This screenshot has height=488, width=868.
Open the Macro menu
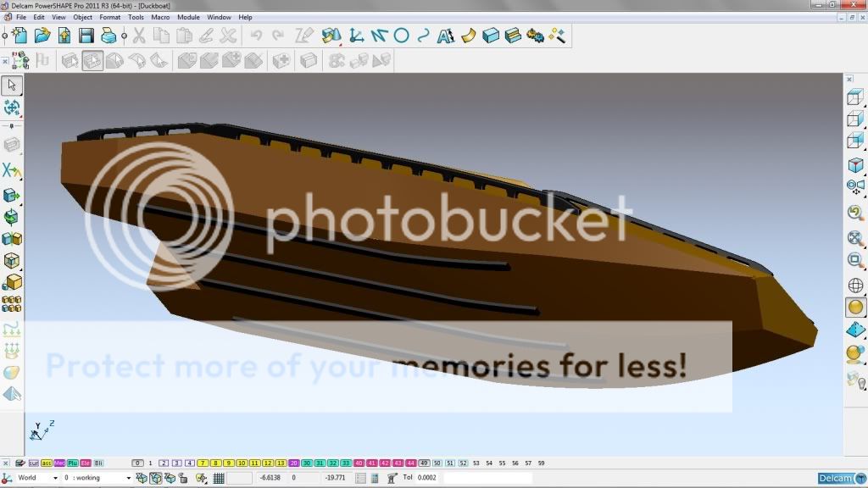click(160, 17)
